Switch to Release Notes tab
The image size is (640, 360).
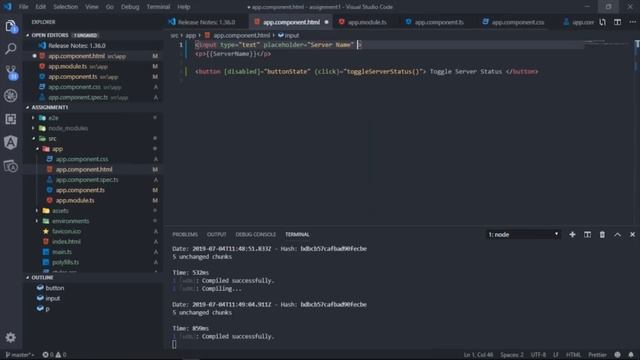click(x=207, y=22)
